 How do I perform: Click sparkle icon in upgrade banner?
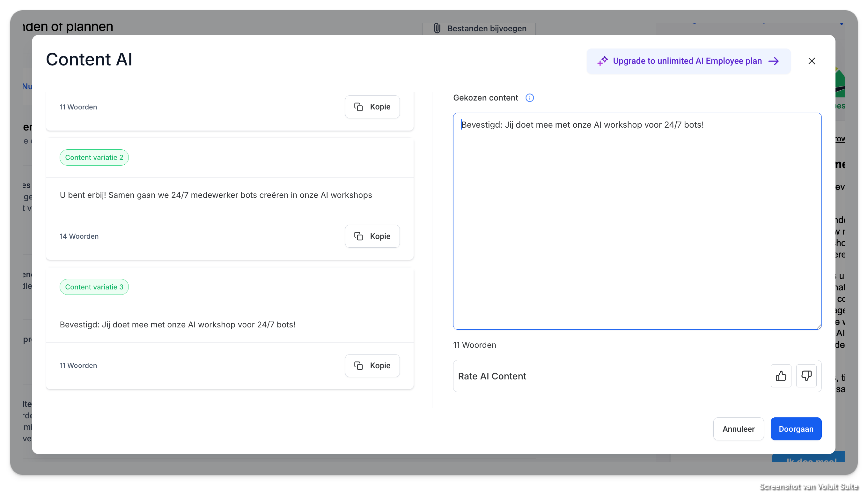click(x=602, y=61)
